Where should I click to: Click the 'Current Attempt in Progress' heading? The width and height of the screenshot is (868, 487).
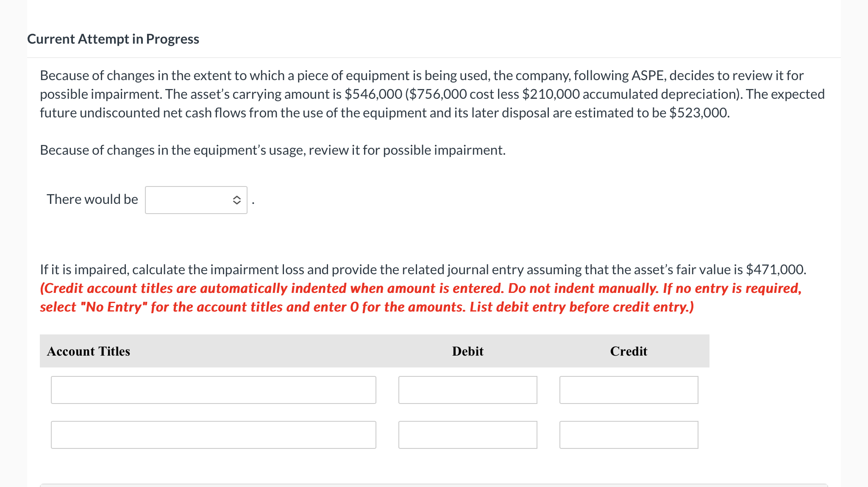tap(113, 39)
